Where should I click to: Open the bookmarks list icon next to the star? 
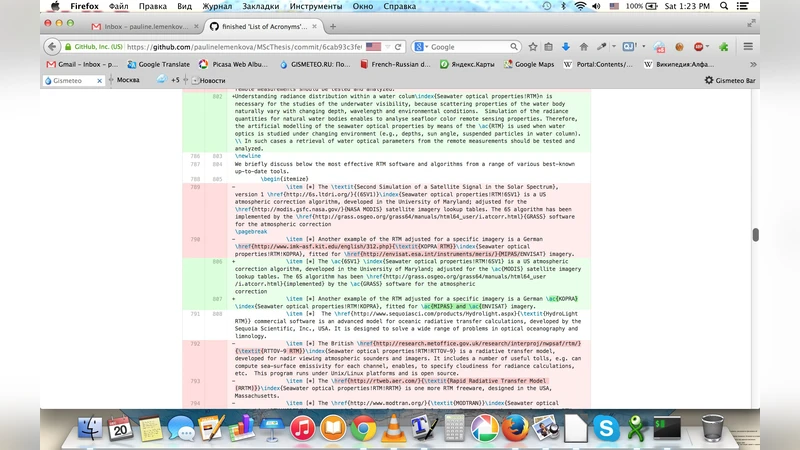click(x=548, y=46)
